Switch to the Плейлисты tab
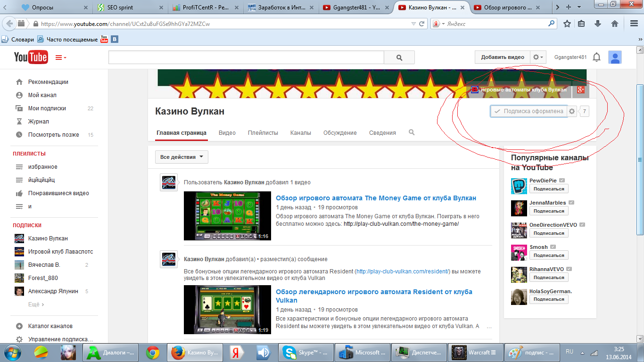This screenshot has height=362, width=644. pyautogui.click(x=263, y=133)
